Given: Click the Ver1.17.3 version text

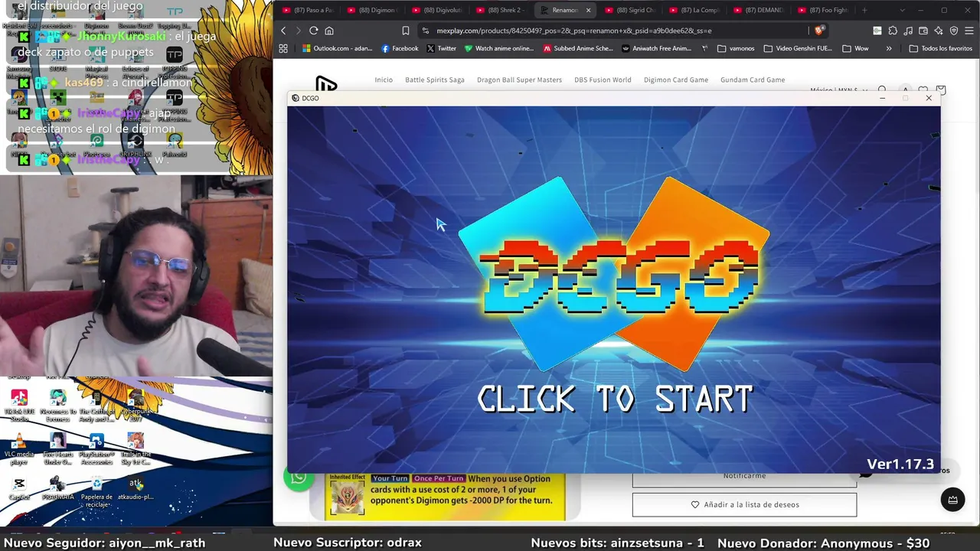Looking at the screenshot, I should 900,464.
